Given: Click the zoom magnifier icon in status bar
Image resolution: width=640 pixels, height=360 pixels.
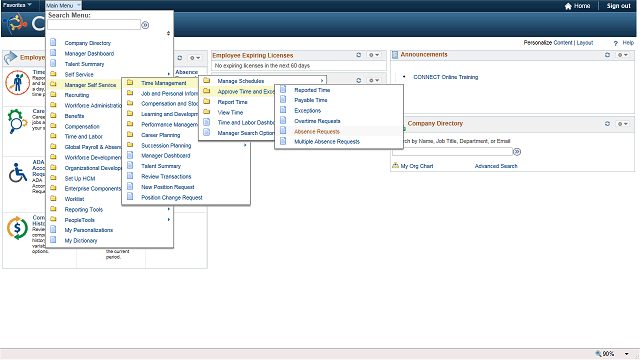Looking at the screenshot, I should click(598, 353).
